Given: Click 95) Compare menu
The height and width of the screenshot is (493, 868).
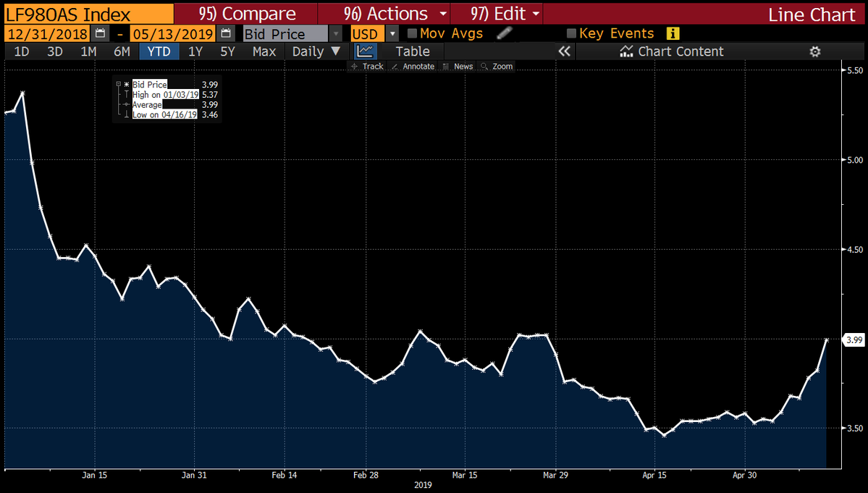Looking at the screenshot, I should (247, 13).
